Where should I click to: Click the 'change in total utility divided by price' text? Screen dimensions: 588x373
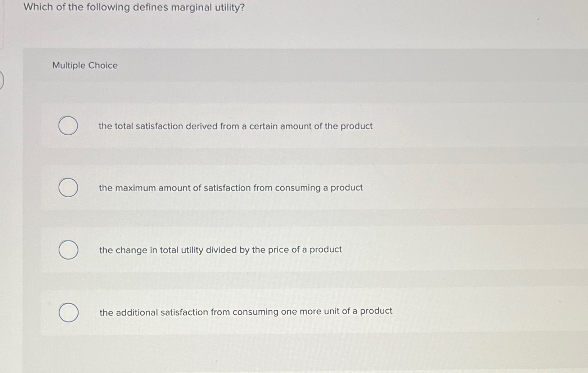(221, 250)
